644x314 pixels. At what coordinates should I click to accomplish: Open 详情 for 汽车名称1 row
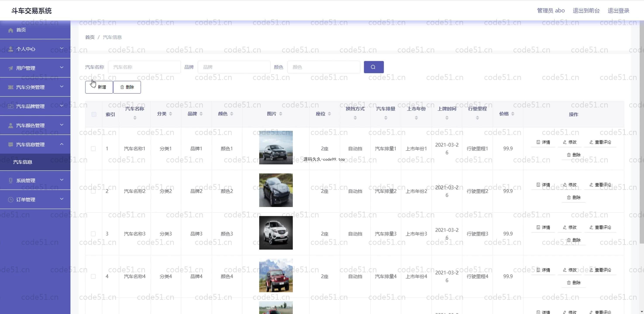click(543, 142)
